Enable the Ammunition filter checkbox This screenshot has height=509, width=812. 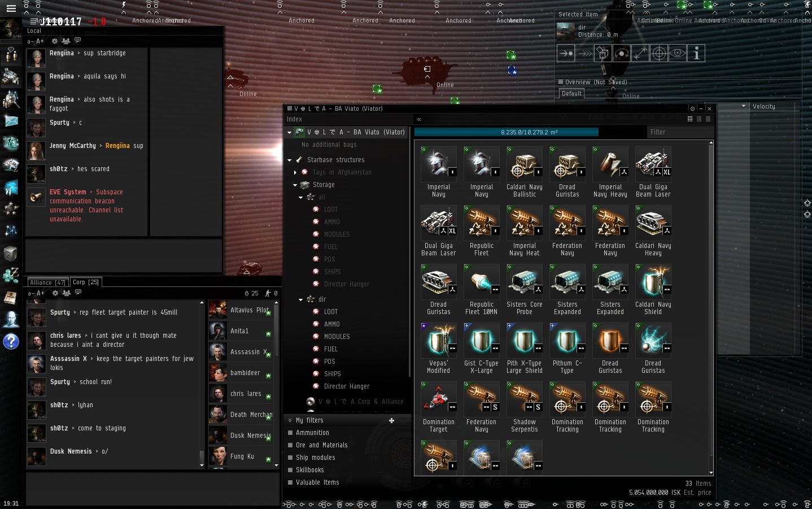pos(290,433)
